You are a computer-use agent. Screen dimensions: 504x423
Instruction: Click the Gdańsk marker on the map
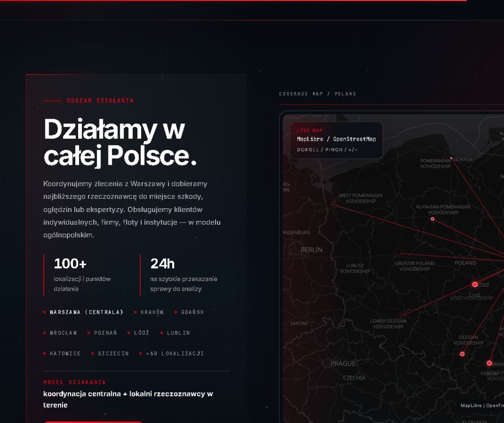(451, 159)
